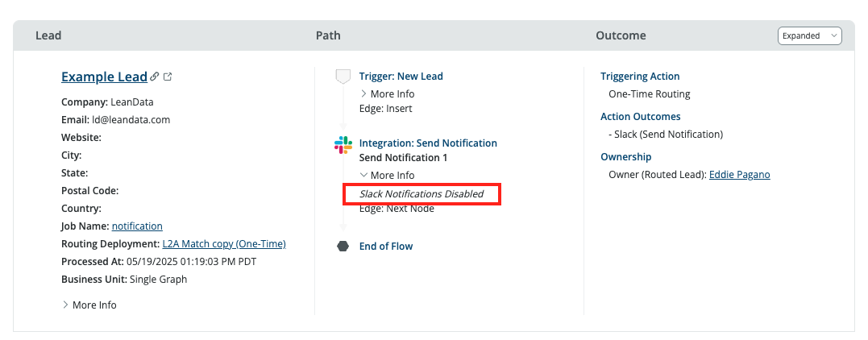The width and height of the screenshot is (868, 340).
Task: Collapse More Info under Send Notification 1
Action: [387, 176]
